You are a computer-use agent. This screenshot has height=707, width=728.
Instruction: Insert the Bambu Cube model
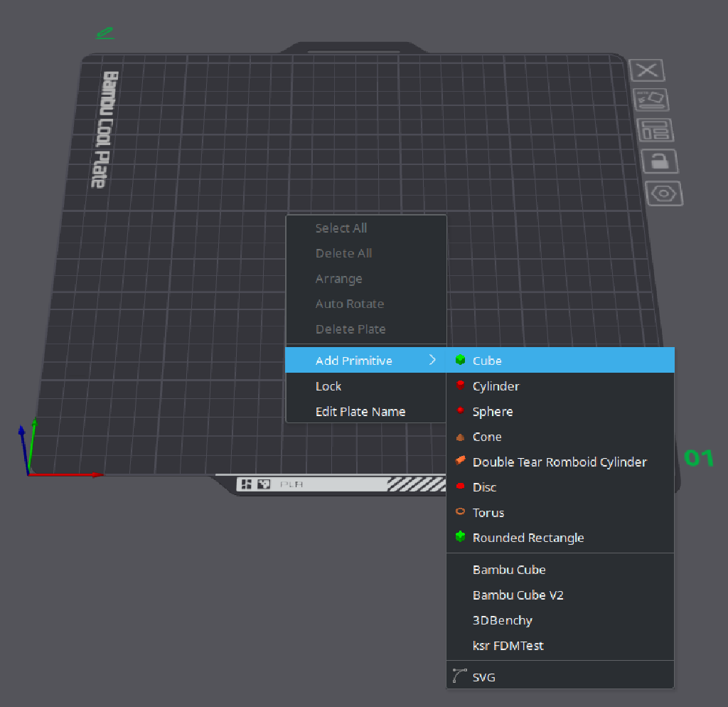pos(509,569)
